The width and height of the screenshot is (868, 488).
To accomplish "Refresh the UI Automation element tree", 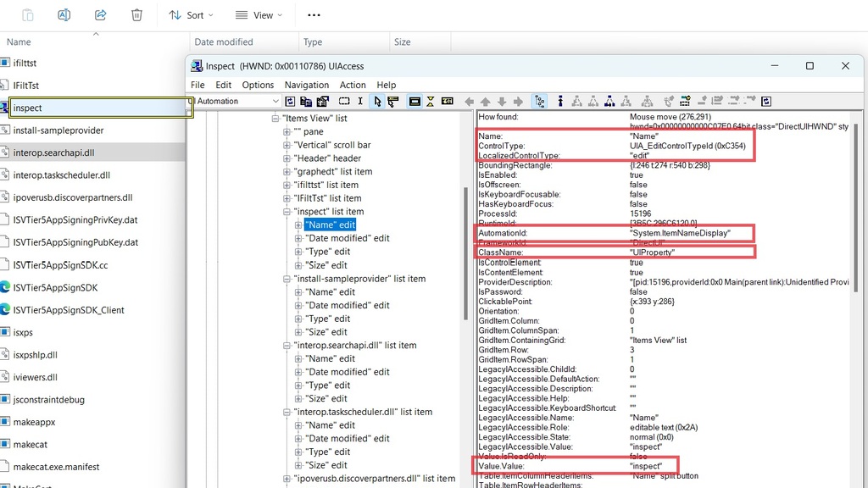I will (x=291, y=101).
